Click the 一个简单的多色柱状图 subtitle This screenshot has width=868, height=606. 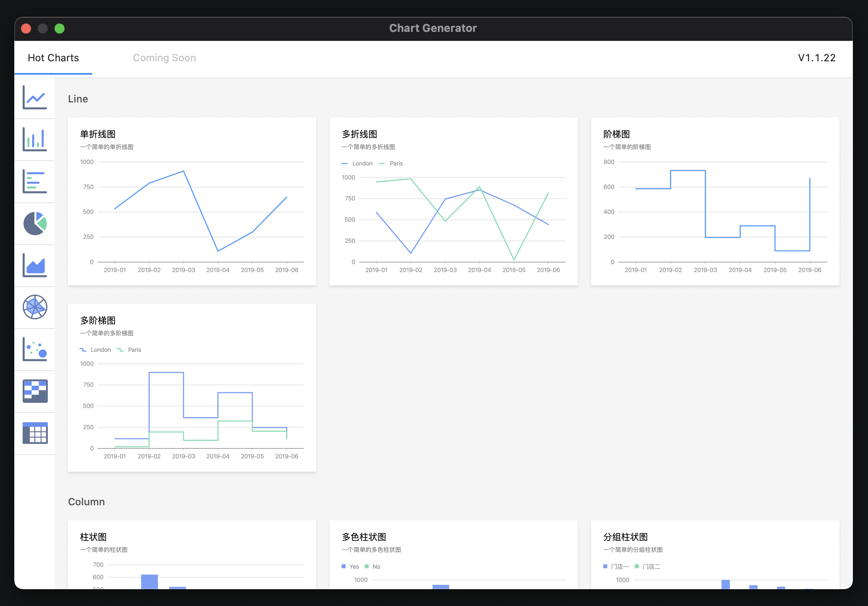[x=372, y=550]
